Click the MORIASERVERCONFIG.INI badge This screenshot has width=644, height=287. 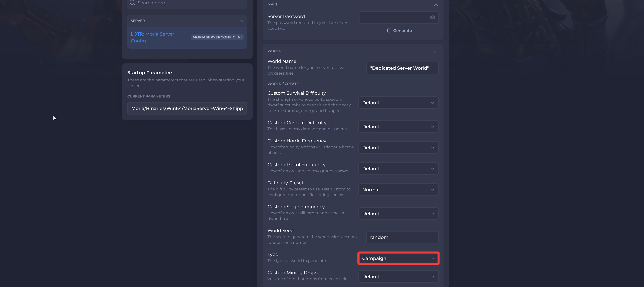[x=217, y=37]
